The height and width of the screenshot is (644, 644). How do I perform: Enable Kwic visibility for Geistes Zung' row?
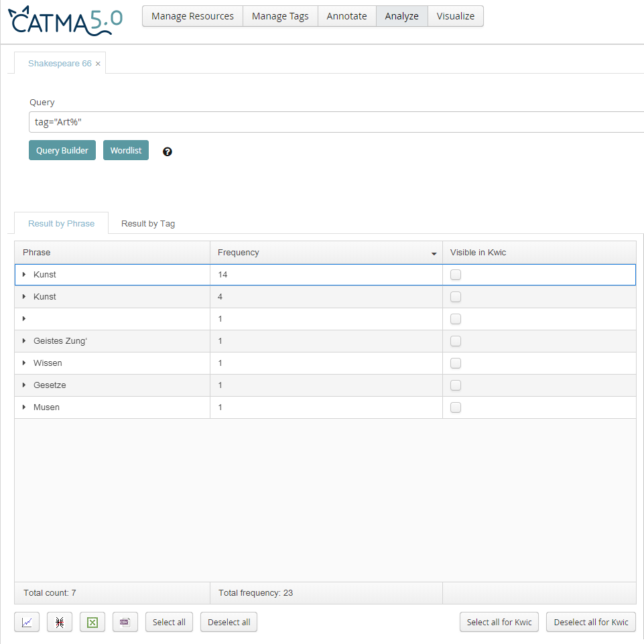click(456, 341)
